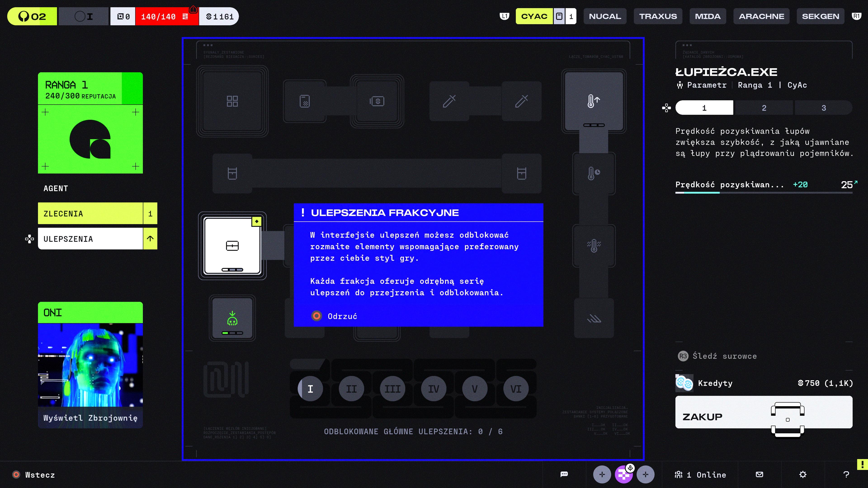868x488 pixels.
Task: Select upgrade level 2 segment
Action: coord(764,108)
